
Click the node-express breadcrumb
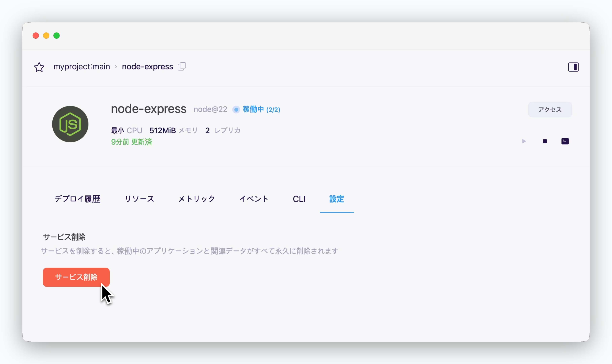[147, 67]
